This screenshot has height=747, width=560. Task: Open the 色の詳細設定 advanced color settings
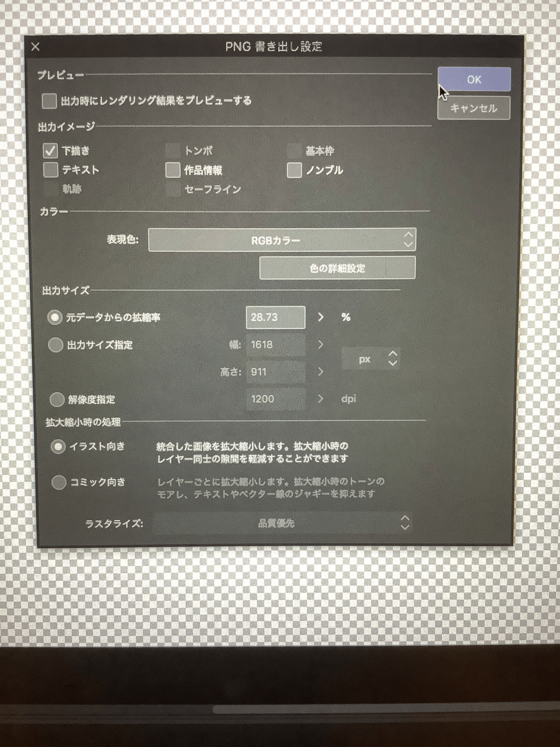[x=337, y=267]
